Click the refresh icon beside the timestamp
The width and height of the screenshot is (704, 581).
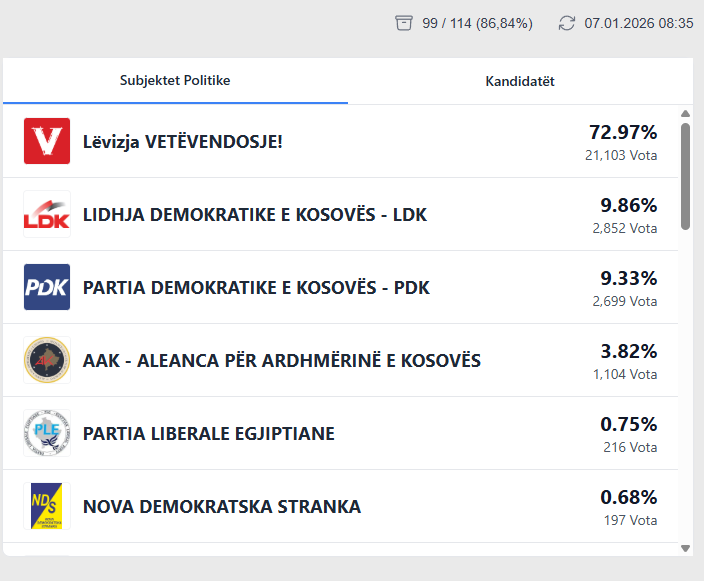[567, 23]
